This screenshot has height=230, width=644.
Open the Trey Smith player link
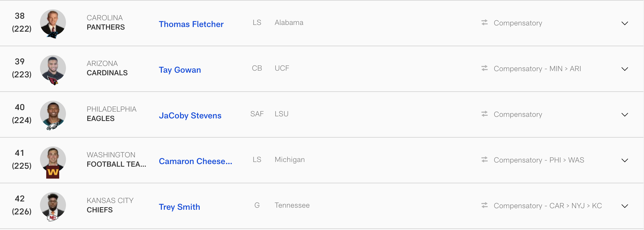179,207
